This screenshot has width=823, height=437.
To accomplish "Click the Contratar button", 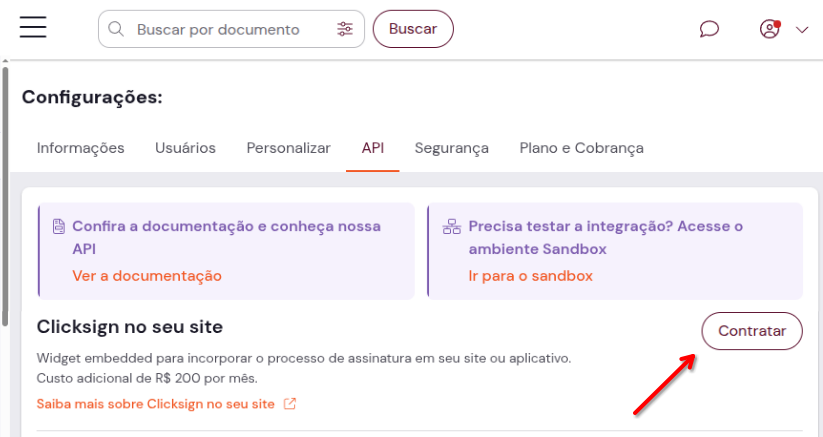I will pos(752,331).
